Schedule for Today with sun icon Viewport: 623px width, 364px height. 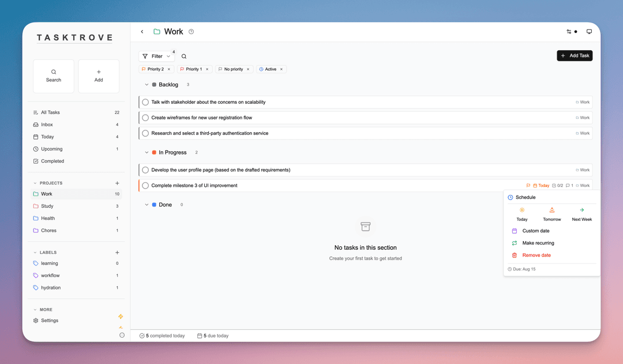pos(521,214)
